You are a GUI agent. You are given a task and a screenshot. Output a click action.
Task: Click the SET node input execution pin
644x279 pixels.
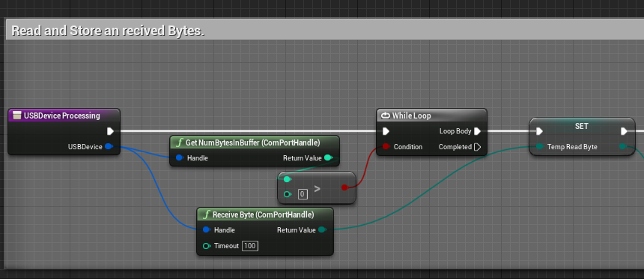pyautogui.click(x=539, y=131)
